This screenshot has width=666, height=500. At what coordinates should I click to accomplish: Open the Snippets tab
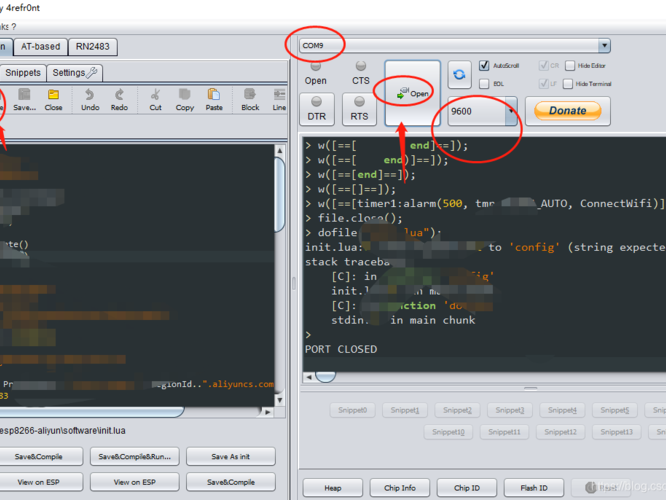(x=23, y=73)
